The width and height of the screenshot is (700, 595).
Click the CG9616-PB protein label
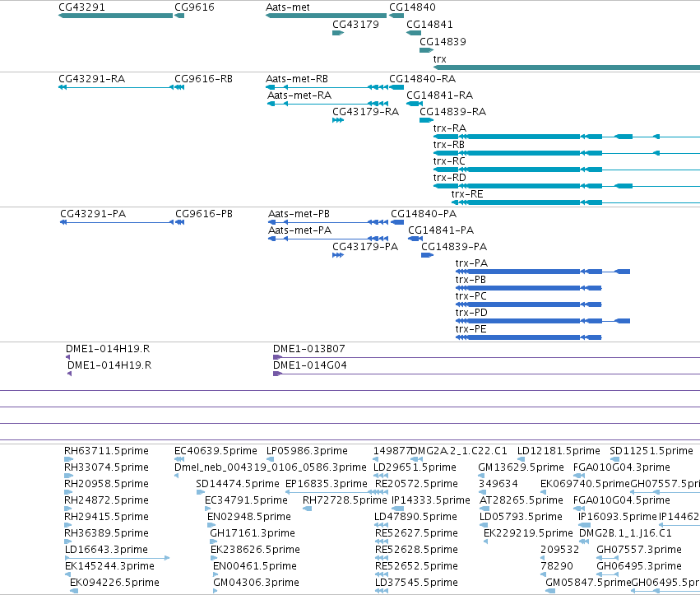pos(204,213)
